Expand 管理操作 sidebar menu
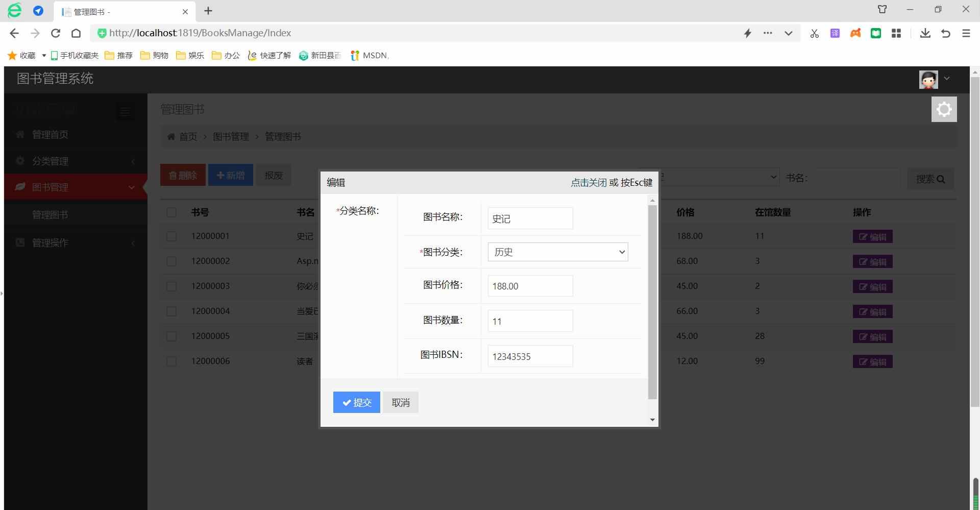 point(76,242)
